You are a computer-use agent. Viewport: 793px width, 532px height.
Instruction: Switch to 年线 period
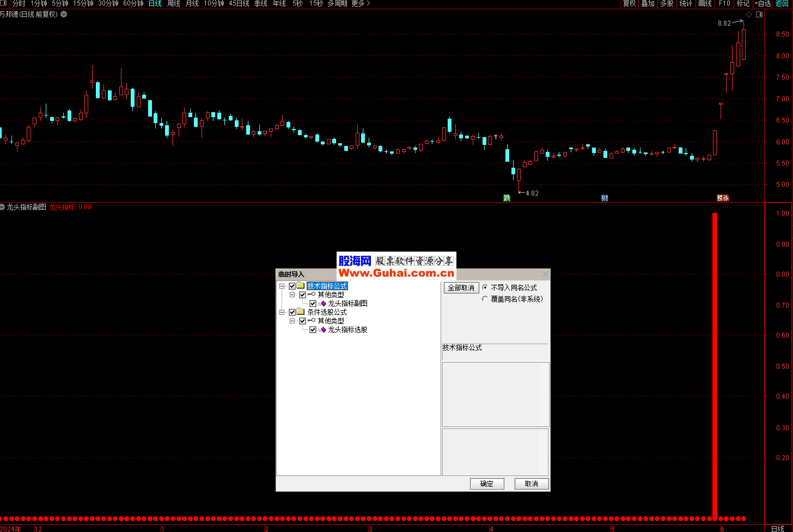click(279, 3)
